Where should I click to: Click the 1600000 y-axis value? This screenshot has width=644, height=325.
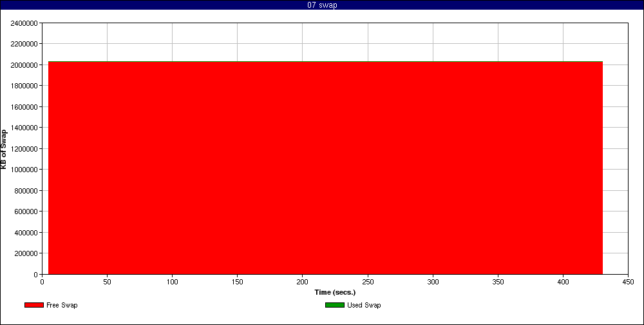23,107
